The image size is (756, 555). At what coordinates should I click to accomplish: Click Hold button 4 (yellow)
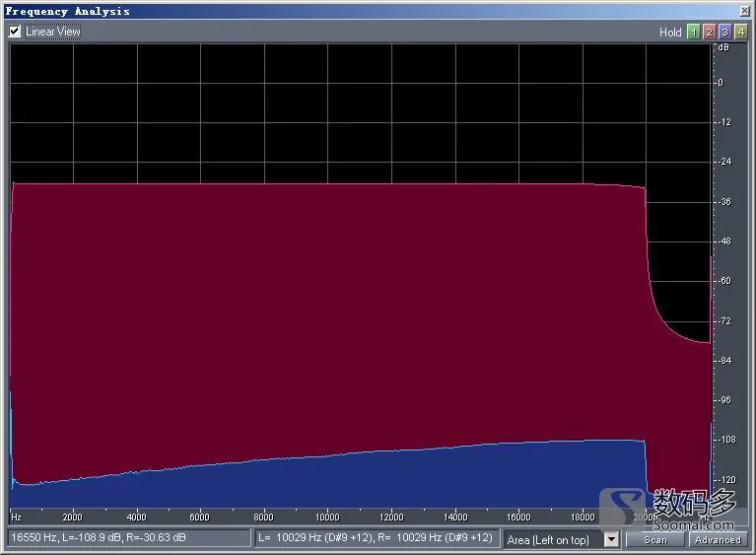(740, 32)
